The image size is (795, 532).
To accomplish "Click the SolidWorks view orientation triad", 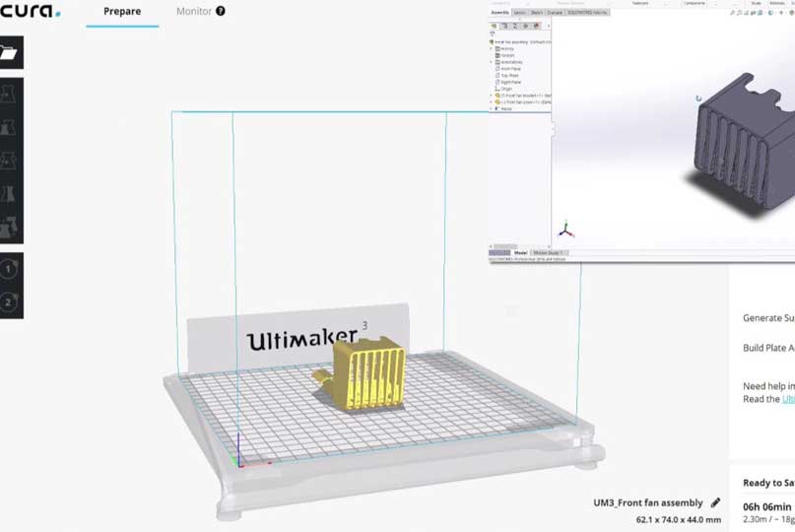I will click(x=565, y=231).
